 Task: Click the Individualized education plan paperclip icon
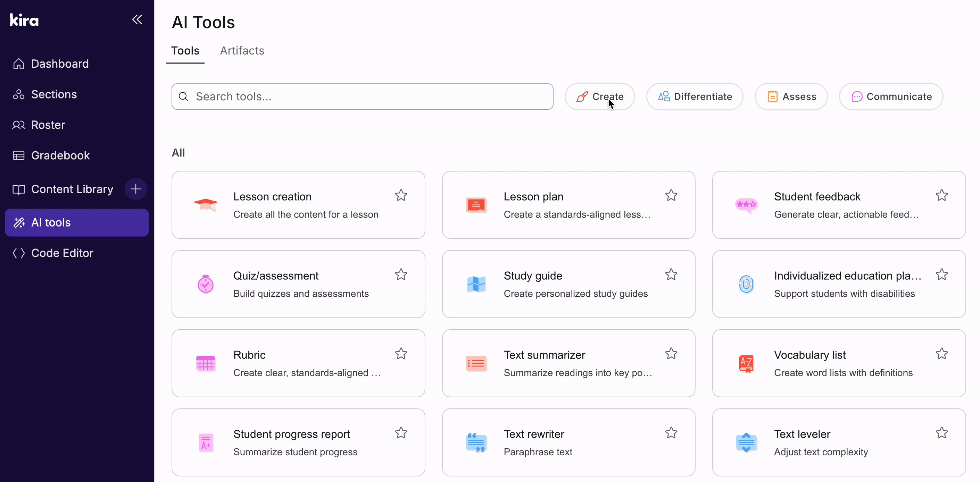[746, 284]
